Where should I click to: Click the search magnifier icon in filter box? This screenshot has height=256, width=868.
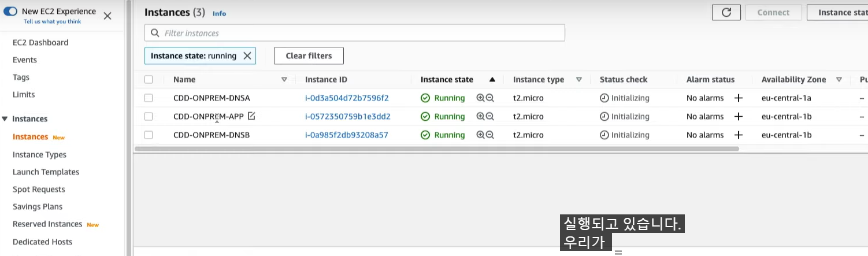(155, 33)
